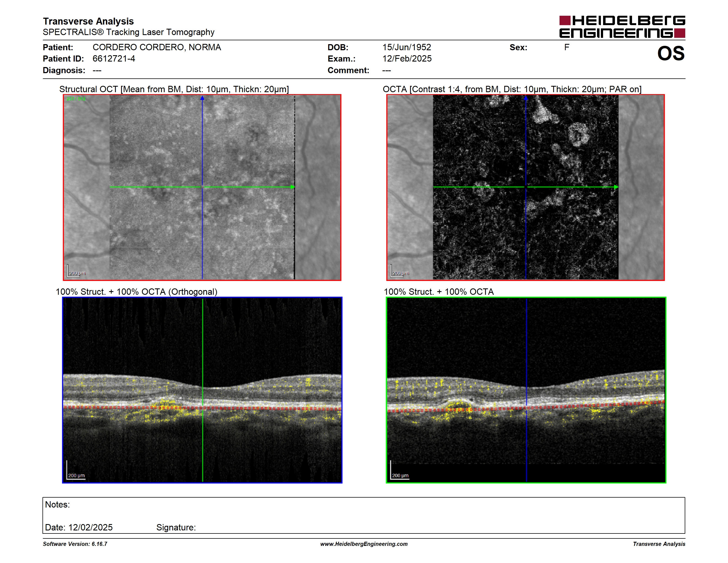The image size is (728, 563).
Task: Click the Software Version: 6.16.7 footer
Action: (x=75, y=544)
